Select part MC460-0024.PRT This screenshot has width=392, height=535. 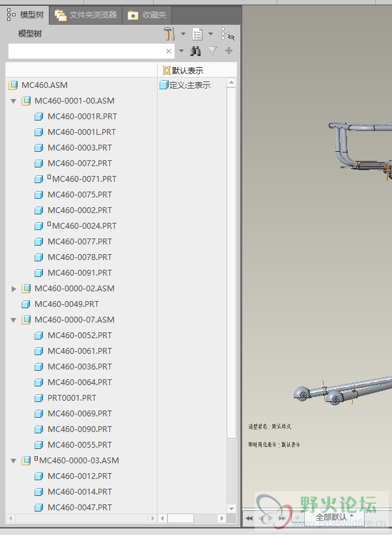click(x=84, y=226)
